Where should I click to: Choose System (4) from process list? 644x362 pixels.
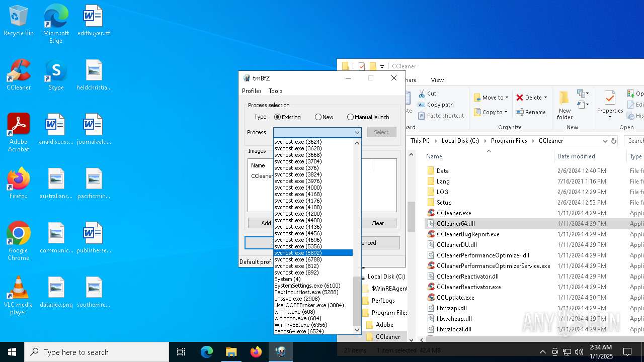click(x=313, y=279)
